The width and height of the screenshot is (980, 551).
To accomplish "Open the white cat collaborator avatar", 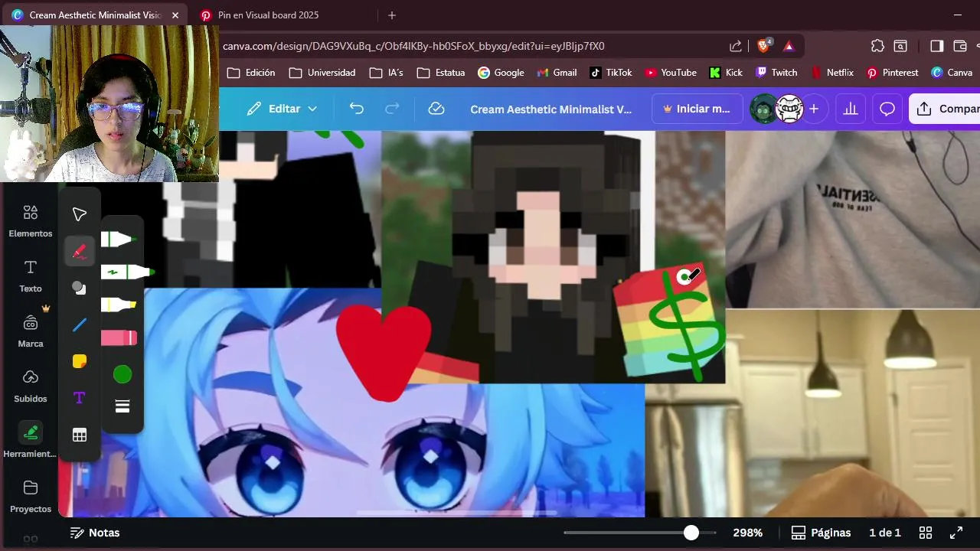I will pos(789,109).
